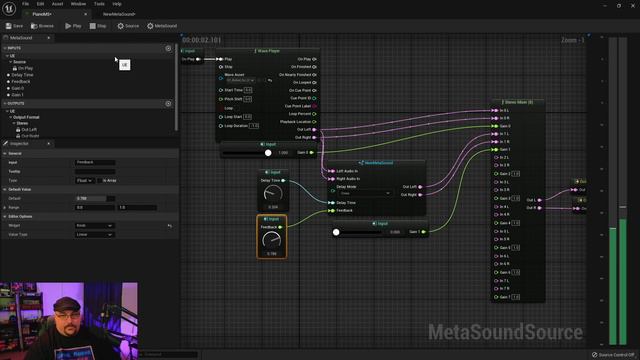Click Gain 0 output pin on Input node
The height and width of the screenshot is (360, 640).
[312, 153]
